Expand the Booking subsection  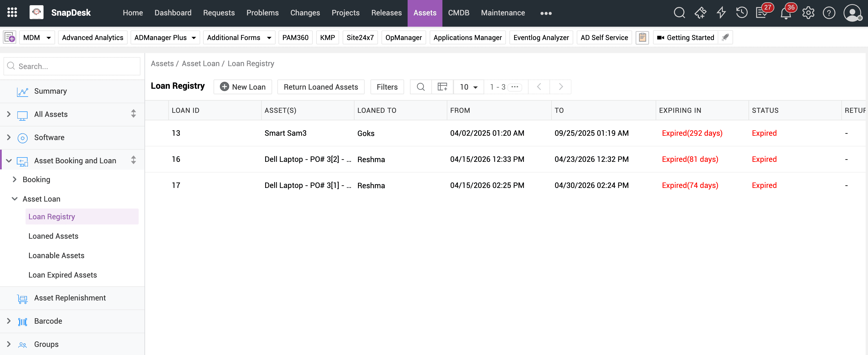click(15, 180)
